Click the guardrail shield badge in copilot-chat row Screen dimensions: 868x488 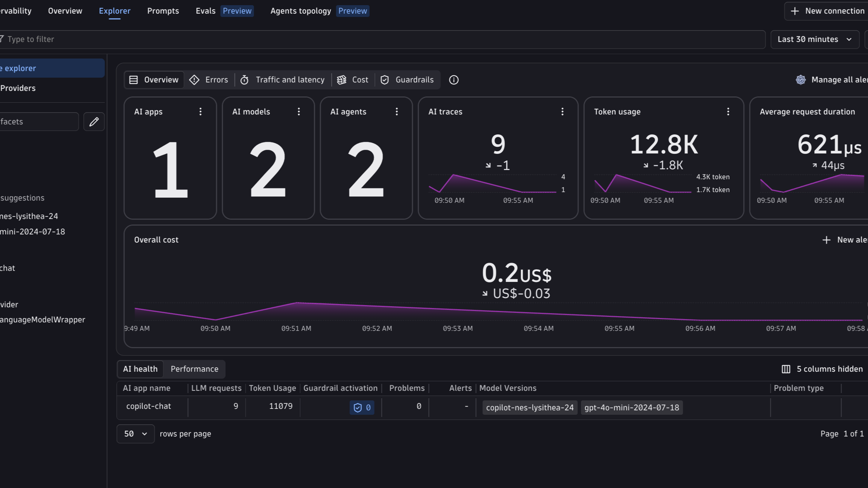pyautogui.click(x=362, y=407)
